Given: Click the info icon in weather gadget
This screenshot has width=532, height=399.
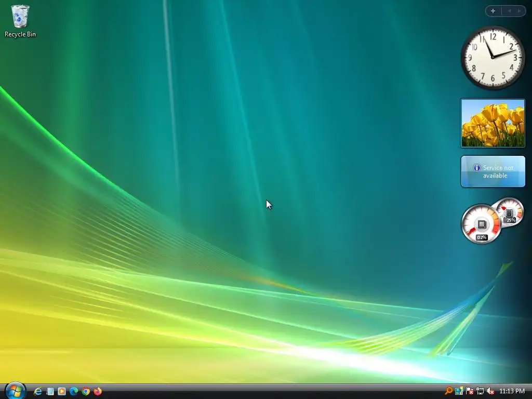Looking at the screenshot, I should pyautogui.click(x=477, y=168).
